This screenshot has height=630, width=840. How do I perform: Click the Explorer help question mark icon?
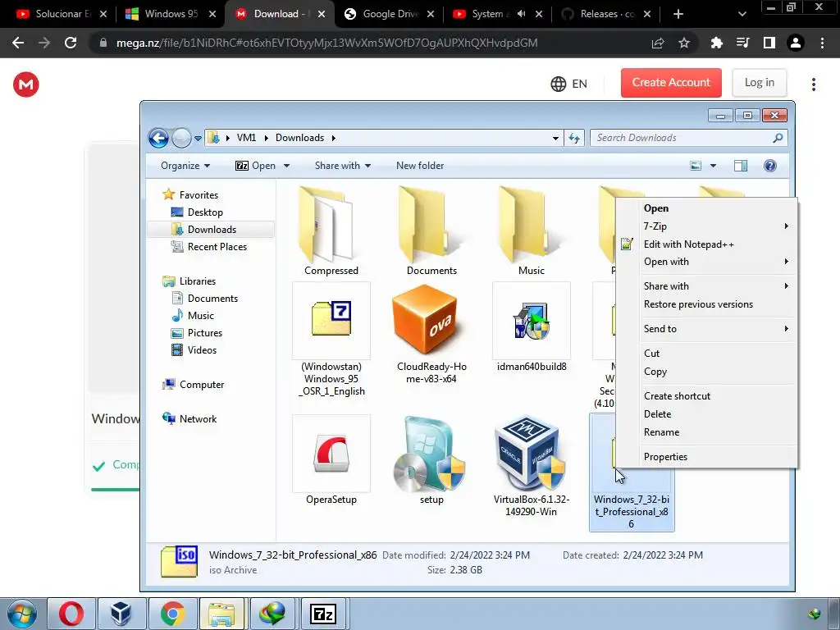(x=769, y=166)
